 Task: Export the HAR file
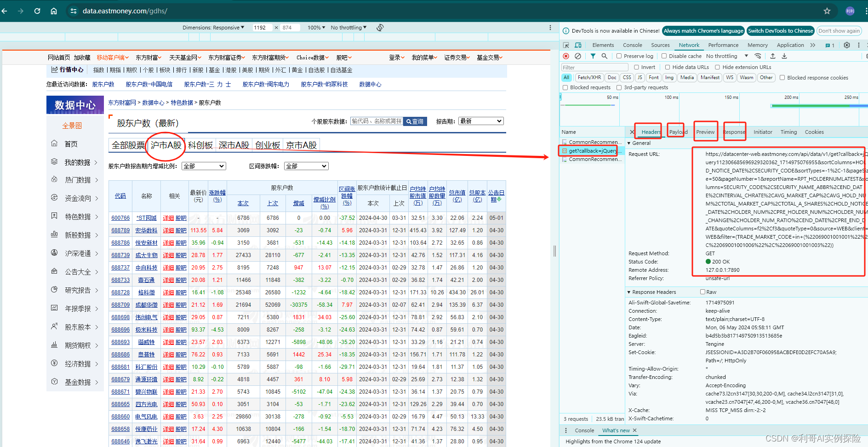click(x=784, y=56)
